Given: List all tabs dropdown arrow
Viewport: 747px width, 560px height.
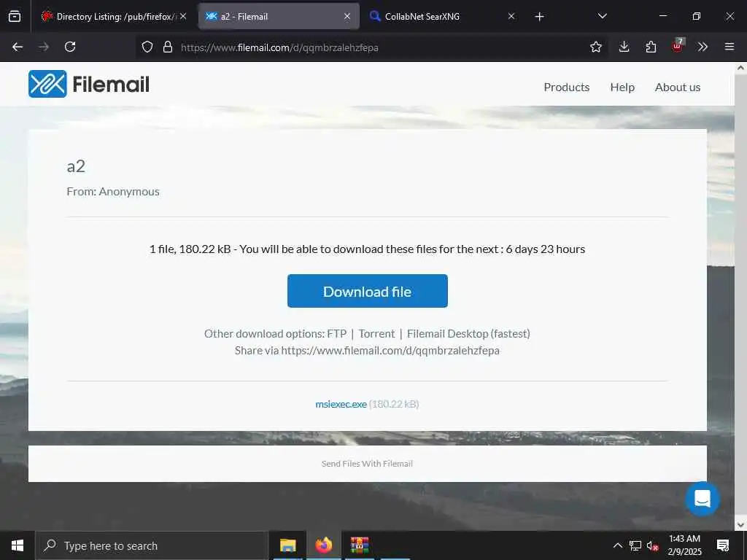Looking at the screenshot, I should pos(602,16).
